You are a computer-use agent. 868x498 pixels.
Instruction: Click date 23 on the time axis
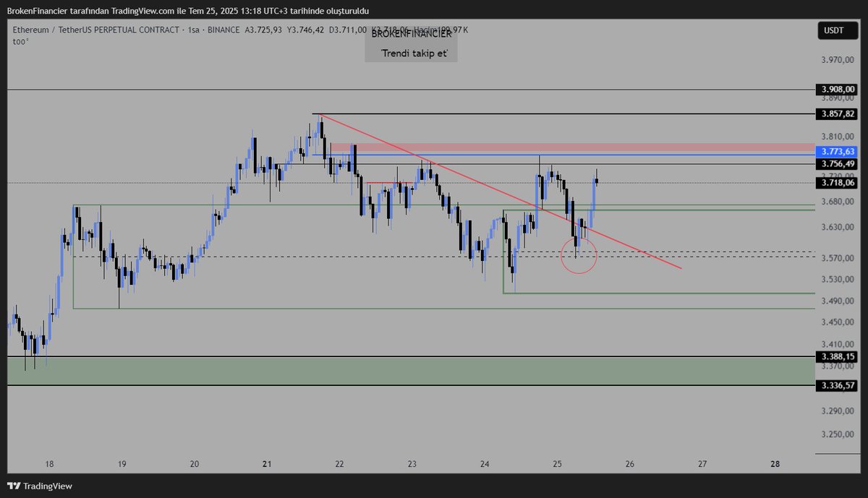pyautogui.click(x=412, y=465)
